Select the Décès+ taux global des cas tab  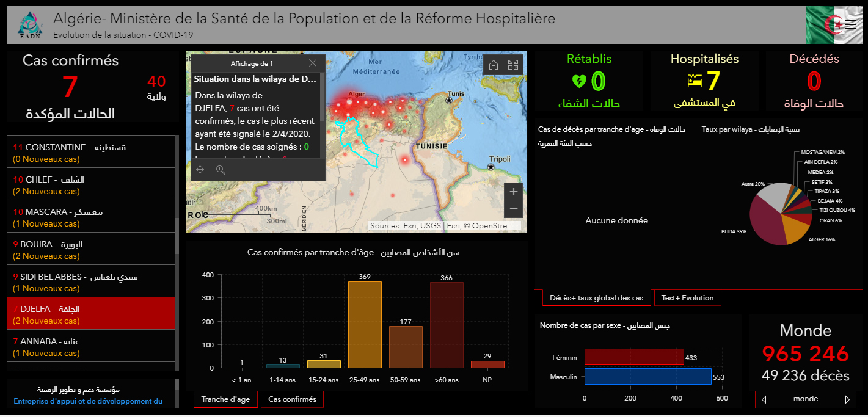tap(596, 298)
